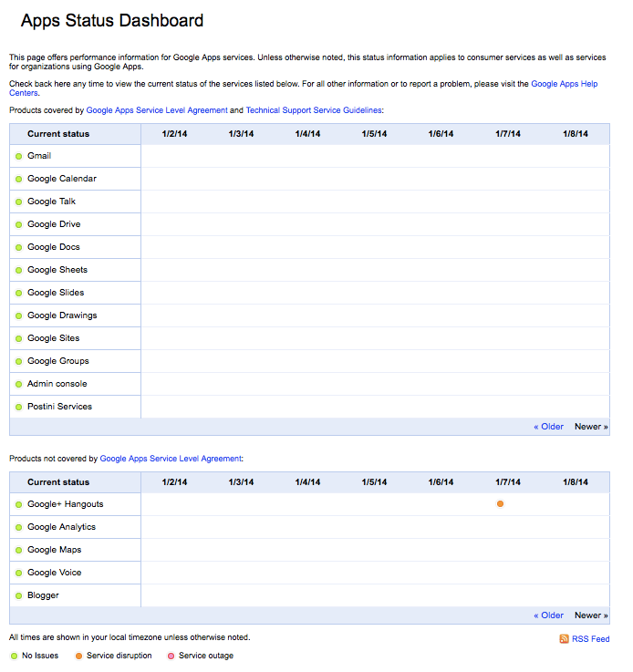Open the Google Apps Help Centers link
Screen dimensions: 633x672
[x=564, y=84]
